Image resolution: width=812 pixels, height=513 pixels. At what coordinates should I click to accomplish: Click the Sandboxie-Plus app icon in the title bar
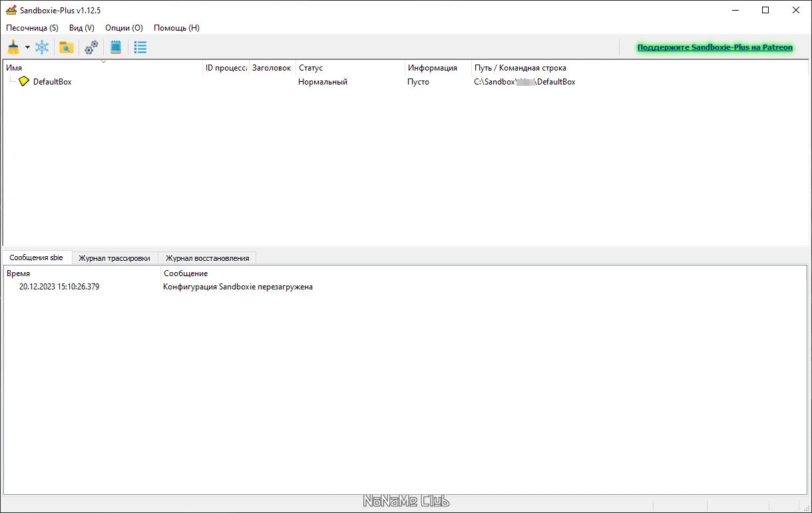click(11, 10)
